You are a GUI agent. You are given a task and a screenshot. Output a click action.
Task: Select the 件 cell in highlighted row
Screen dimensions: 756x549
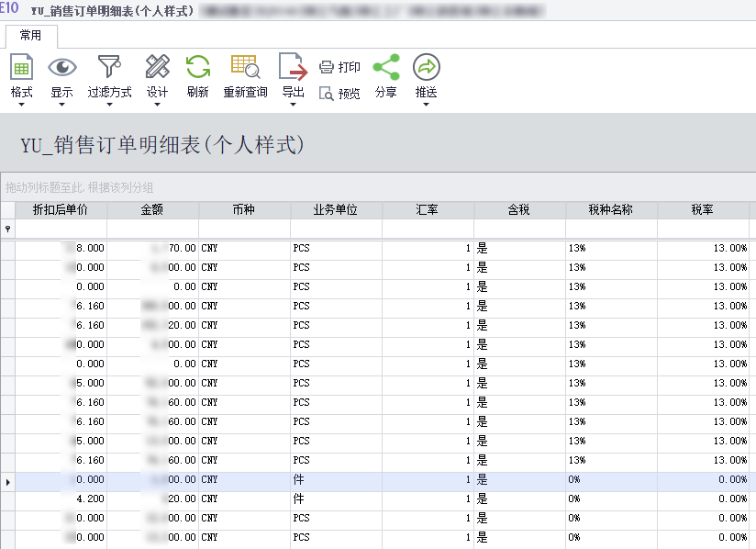pyautogui.click(x=336, y=480)
